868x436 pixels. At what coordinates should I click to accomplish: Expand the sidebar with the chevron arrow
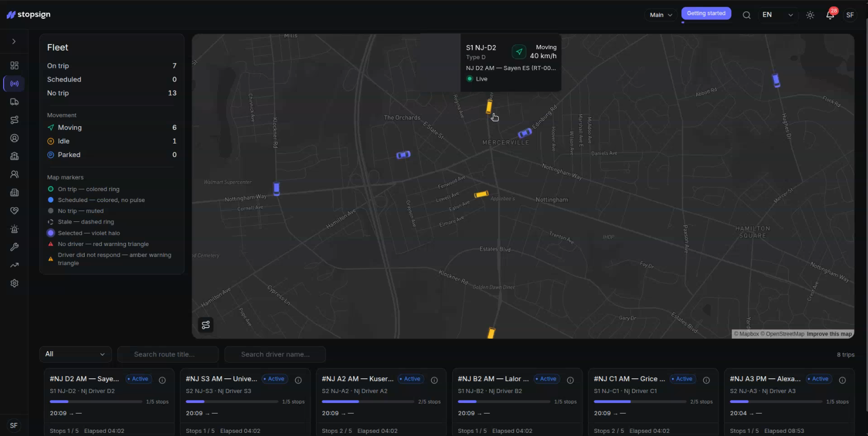click(14, 41)
